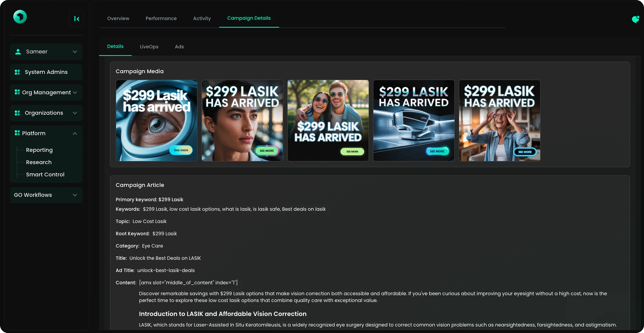
Task: Click the grid icon beside Platform
Action: (x=17, y=133)
